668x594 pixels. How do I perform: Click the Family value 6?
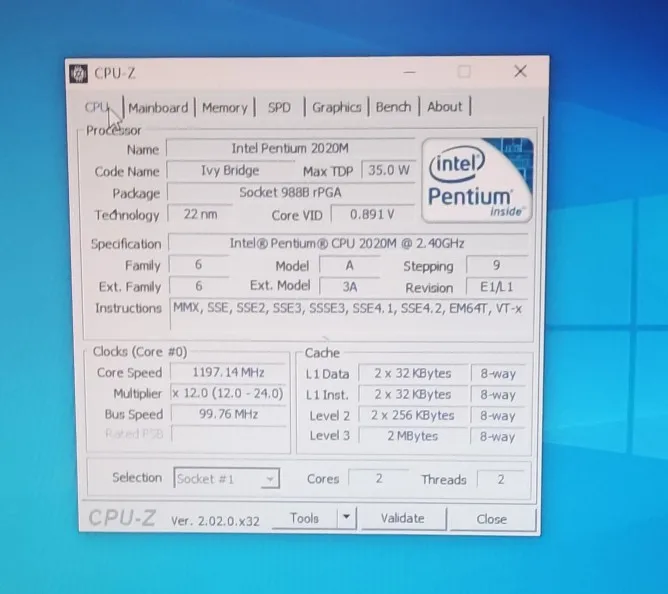pyautogui.click(x=199, y=265)
